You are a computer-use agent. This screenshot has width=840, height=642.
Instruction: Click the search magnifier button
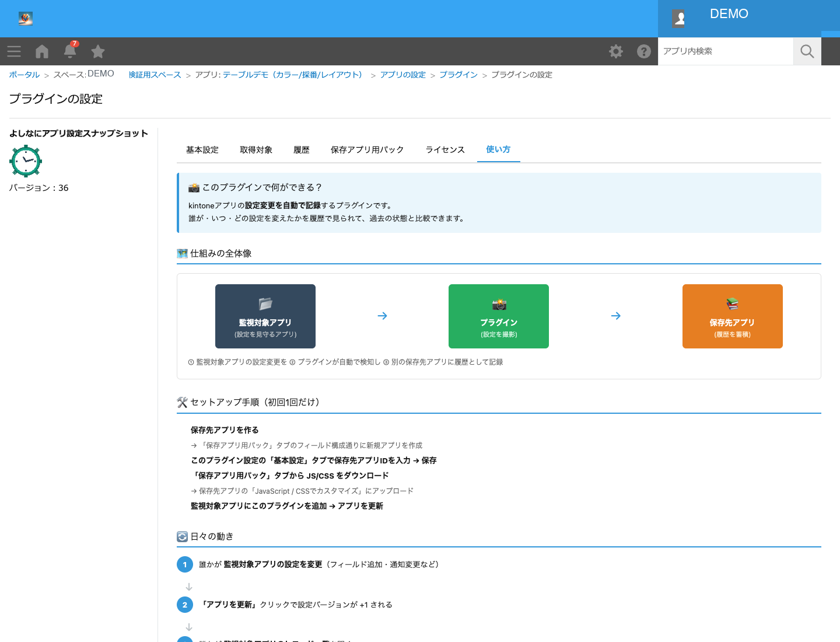(x=807, y=51)
